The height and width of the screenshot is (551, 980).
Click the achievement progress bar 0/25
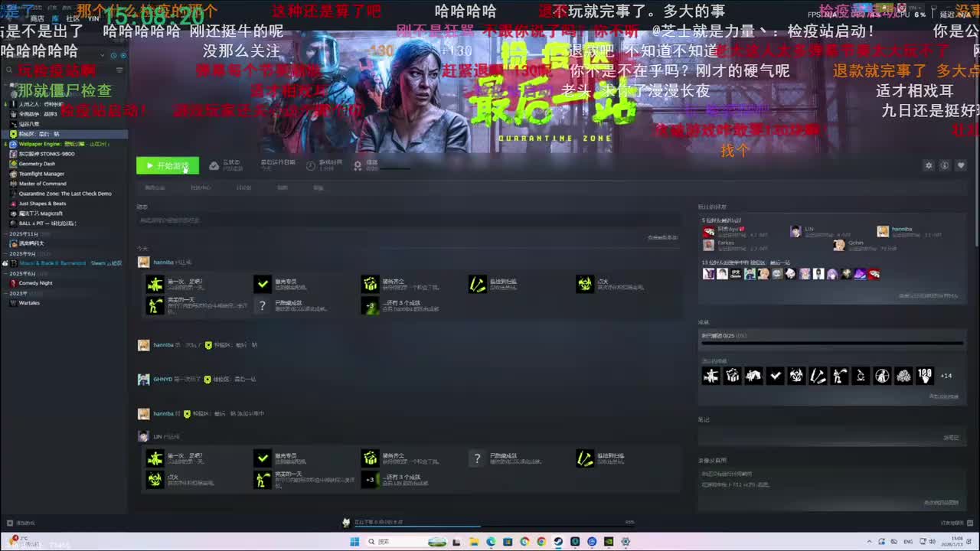831,344
